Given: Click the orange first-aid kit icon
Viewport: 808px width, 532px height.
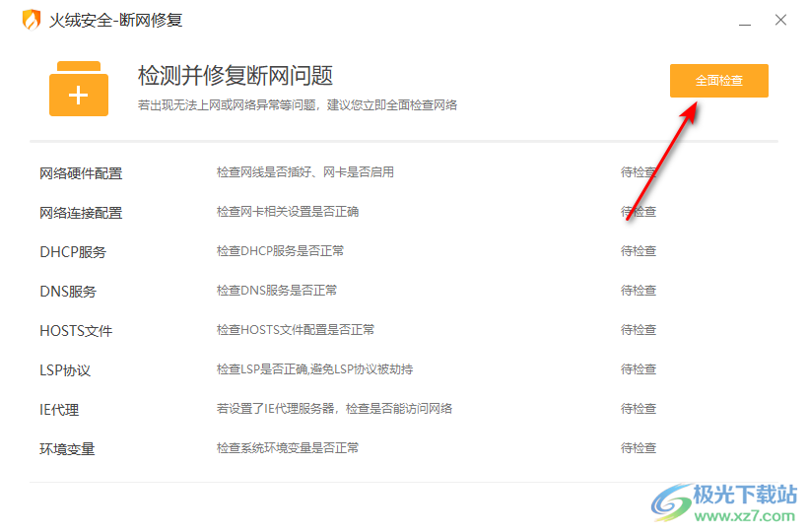Looking at the screenshot, I should pyautogui.click(x=79, y=89).
